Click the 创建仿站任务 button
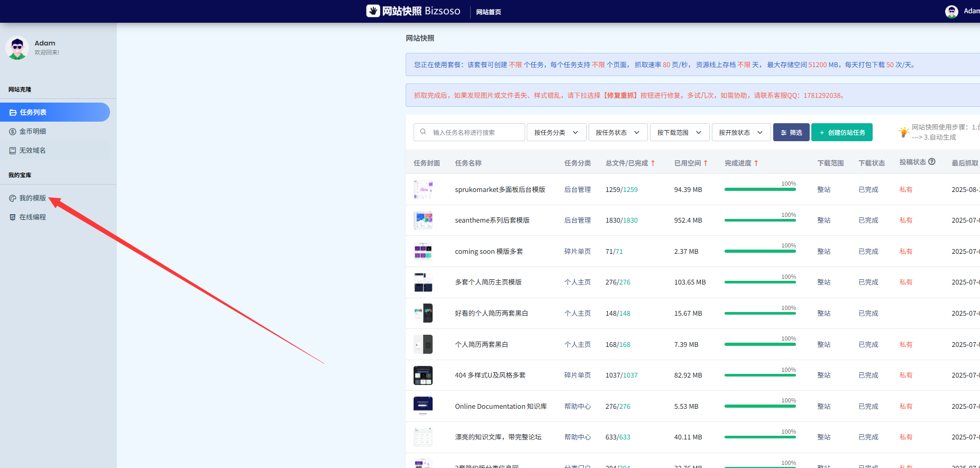The width and height of the screenshot is (980, 468). pos(841,132)
